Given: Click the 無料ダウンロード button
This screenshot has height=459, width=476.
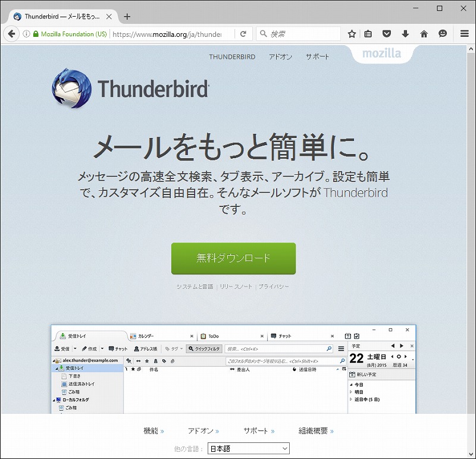Looking at the screenshot, I should pyautogui.click(x=233, y=259).
